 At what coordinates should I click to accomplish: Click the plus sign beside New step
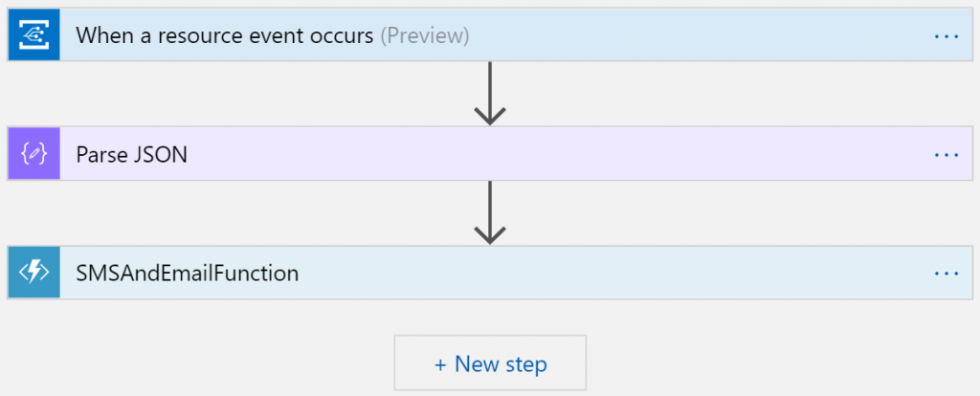[x=440, y=363]
